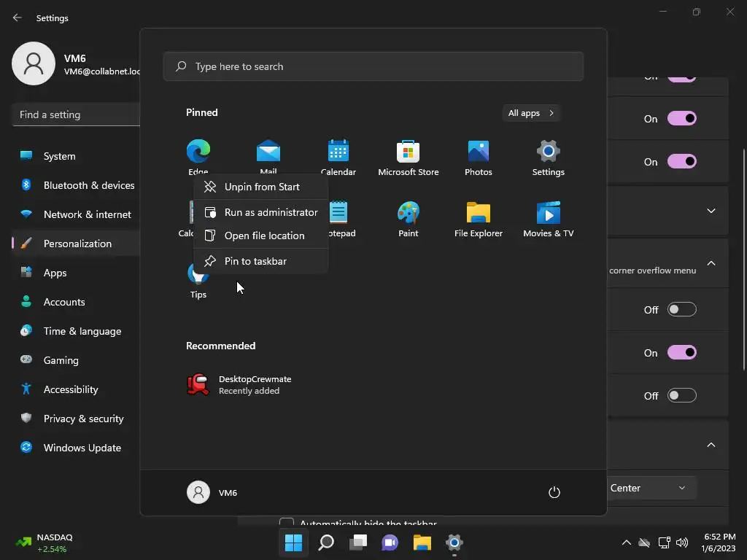Click the OneDrive cloud icon in system tray
The image size is (747, 560).
coord(644,542)
